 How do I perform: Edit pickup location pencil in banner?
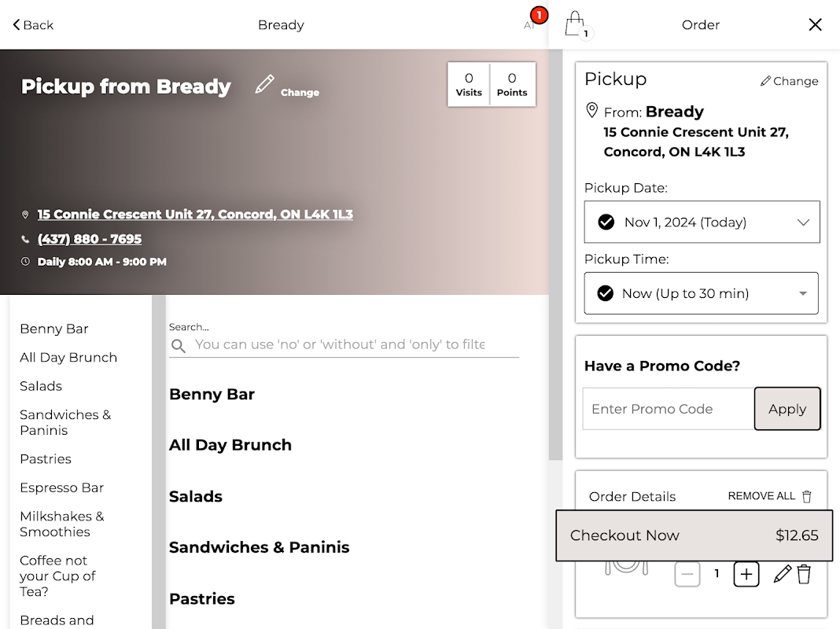coord(264,85)
